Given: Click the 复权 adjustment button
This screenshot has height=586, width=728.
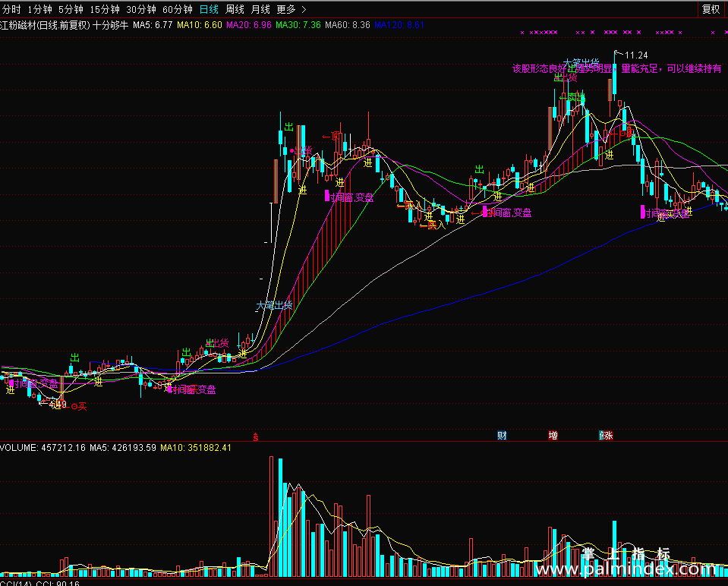Looking at the screenshot, I should click(711, 9).
